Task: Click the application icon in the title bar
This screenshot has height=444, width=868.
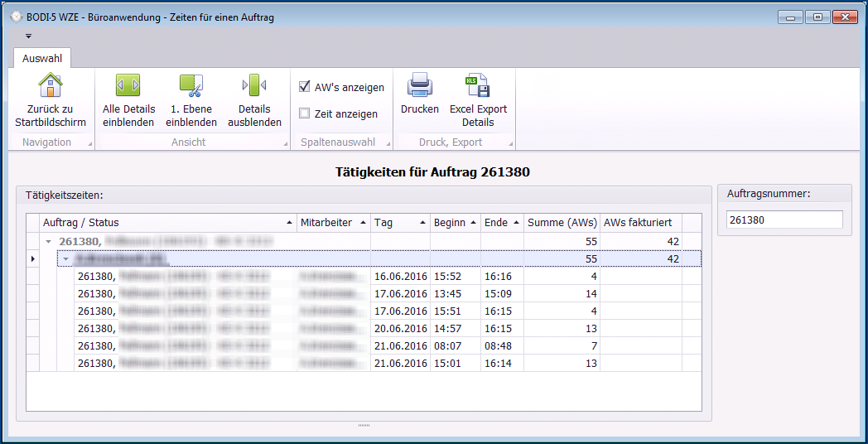Action: 16,17
